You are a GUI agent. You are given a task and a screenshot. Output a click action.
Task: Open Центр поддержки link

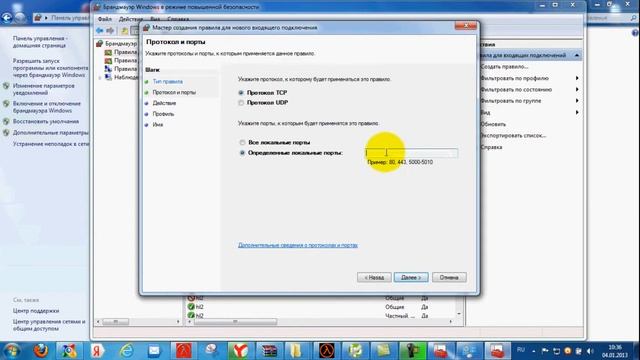coord(36,311)
